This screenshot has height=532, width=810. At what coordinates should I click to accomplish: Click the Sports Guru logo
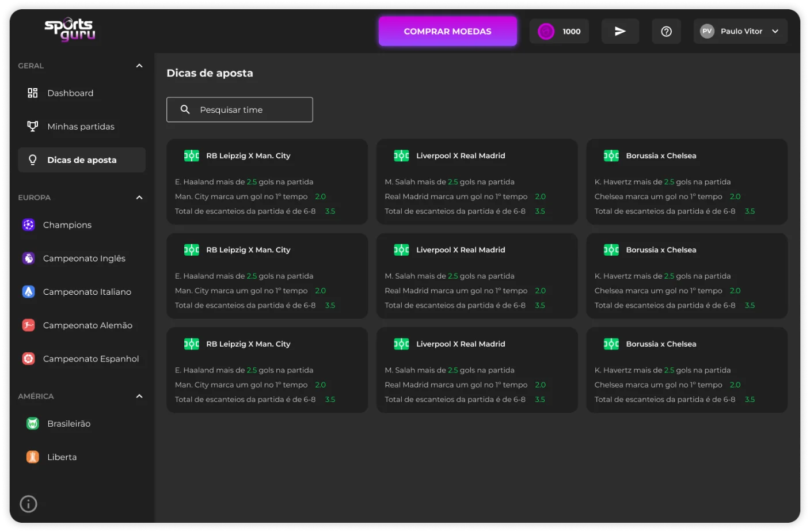70,29
